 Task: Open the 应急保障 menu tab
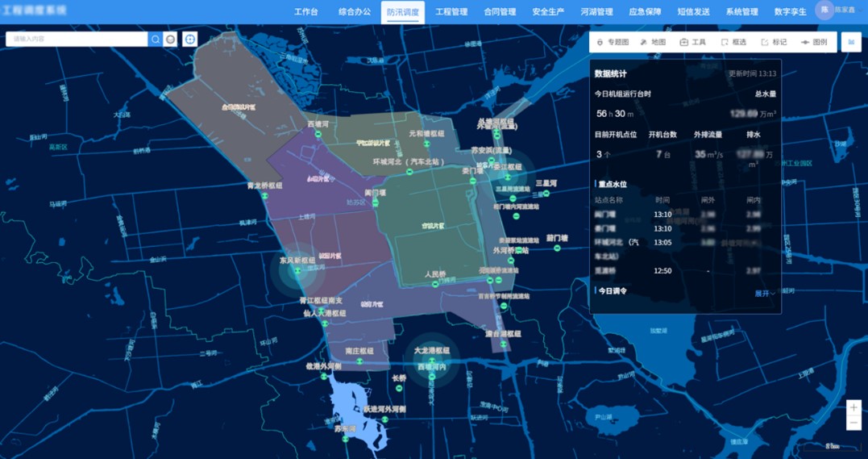pyautogui.click(x=645, y=12)
